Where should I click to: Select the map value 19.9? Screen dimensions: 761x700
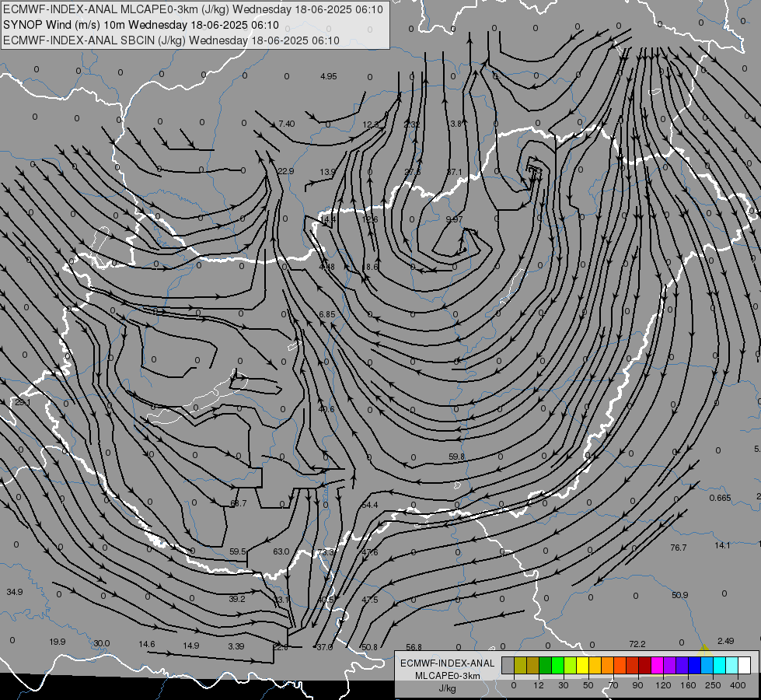[58, 642]
